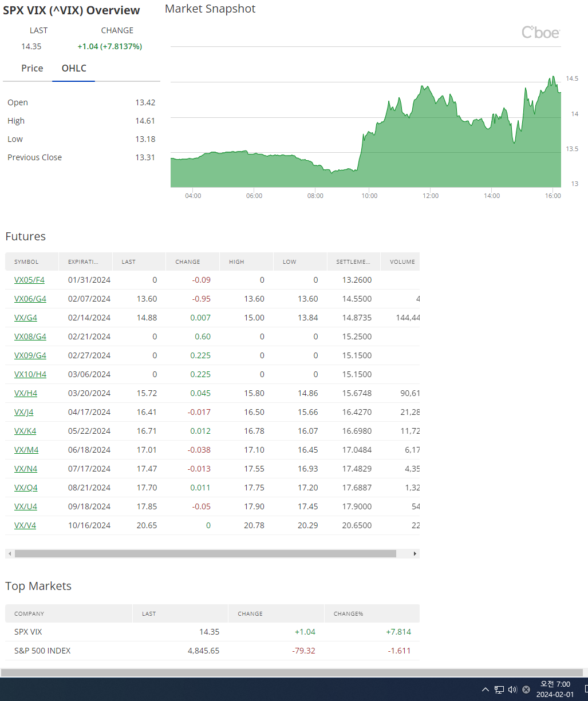Sort futures by SYMBOL column header
The image size is (588, 701).
tap(32, 262)
